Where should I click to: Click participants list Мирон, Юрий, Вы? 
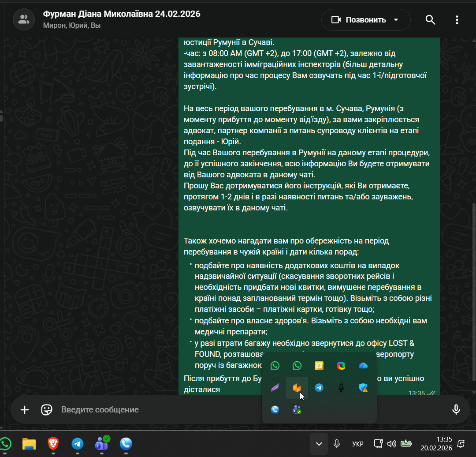72,26
